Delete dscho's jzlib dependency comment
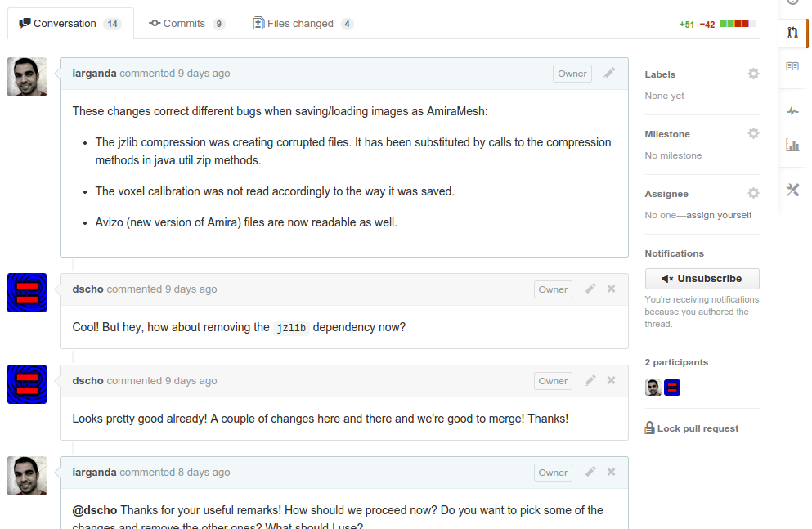The height and width of the screenshot is (529, 812). click(x=611, y=289)
